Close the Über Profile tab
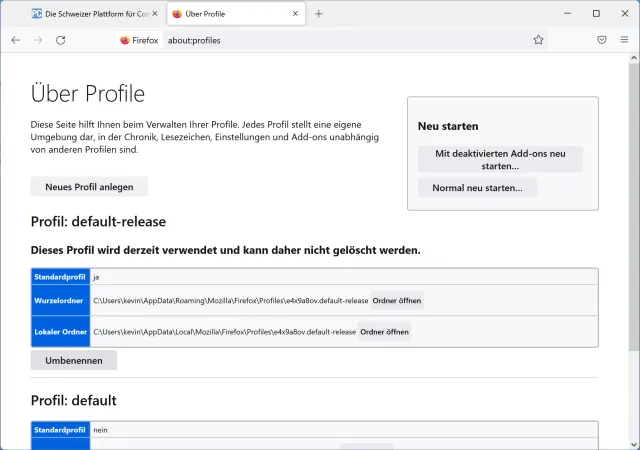This screenshot has height=450, width=640. (x=296, y=14)
